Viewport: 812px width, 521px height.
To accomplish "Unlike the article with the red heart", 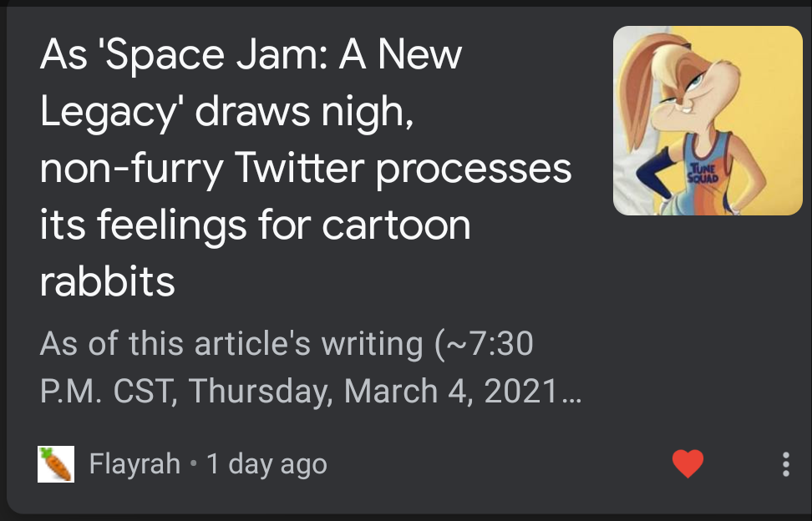I will pos(688,463).
